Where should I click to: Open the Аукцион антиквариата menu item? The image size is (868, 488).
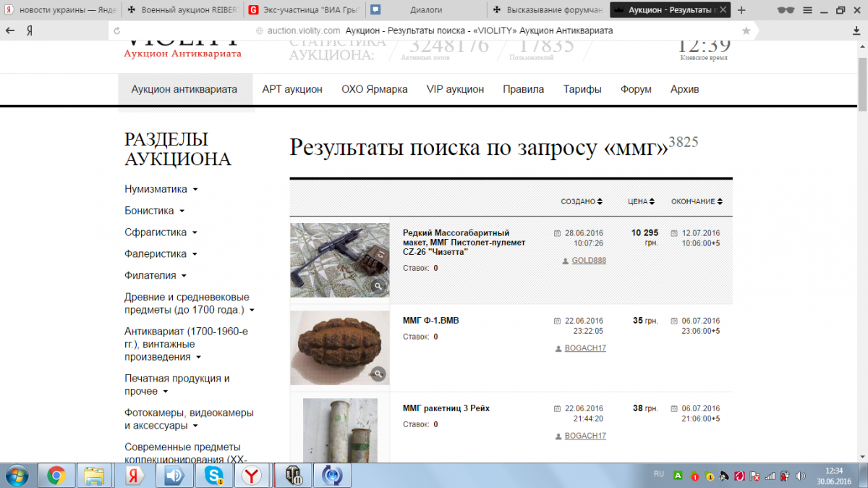184,90
